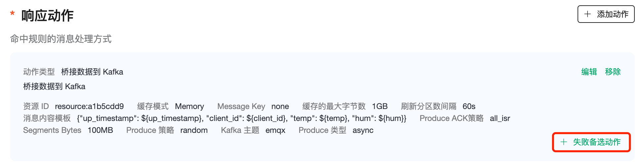Click the plus icon in 添加动作 button
Screen dimensions: 644x167
click(x=587, y=14)
